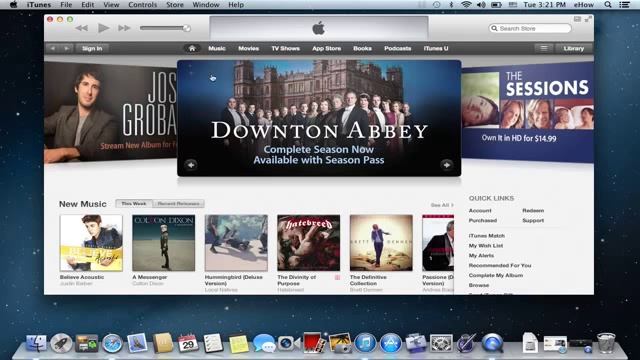Open App Store from the Dock

coord(391,343)
